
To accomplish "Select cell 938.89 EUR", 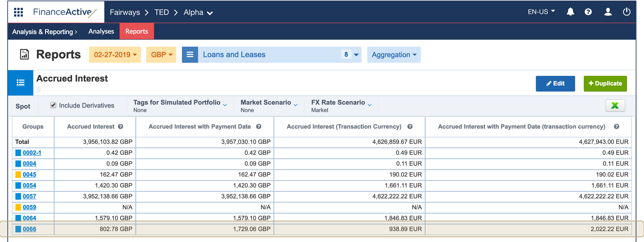I will tap(405, 229).
